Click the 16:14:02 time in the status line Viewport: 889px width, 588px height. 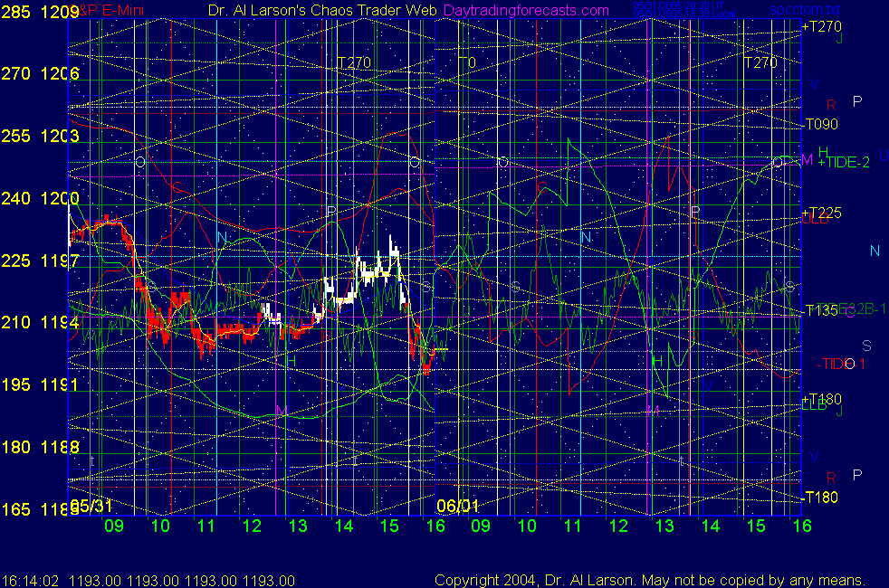click(30, 581)
